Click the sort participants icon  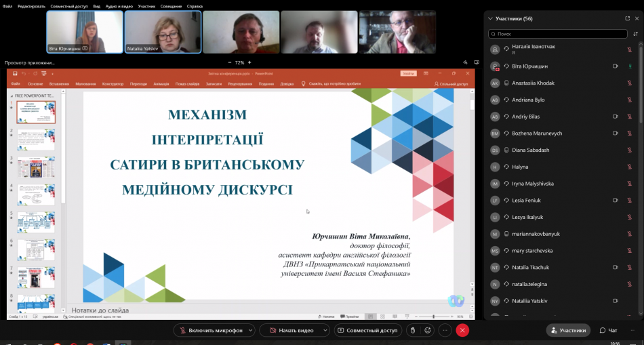pos(635,33)
